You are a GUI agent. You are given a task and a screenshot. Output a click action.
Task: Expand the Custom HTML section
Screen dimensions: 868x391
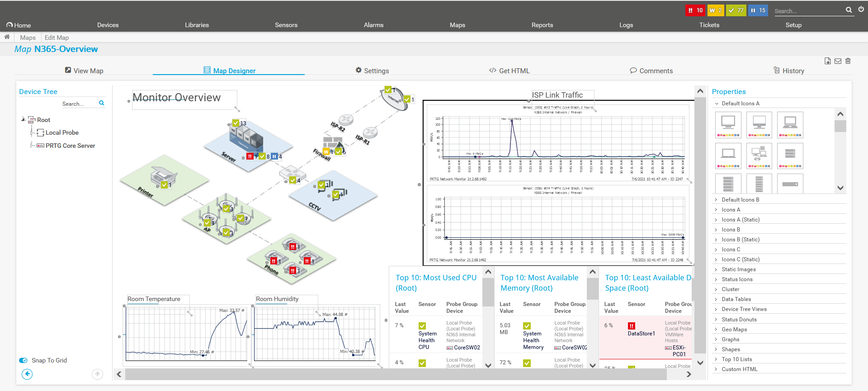(x=717, y=369)
